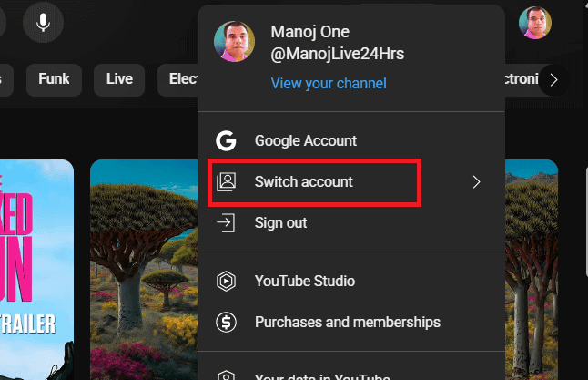This screenshot has height=380, width=588.
Task: Click the voice search microphone icon
Action: click(x=43, y=22)
